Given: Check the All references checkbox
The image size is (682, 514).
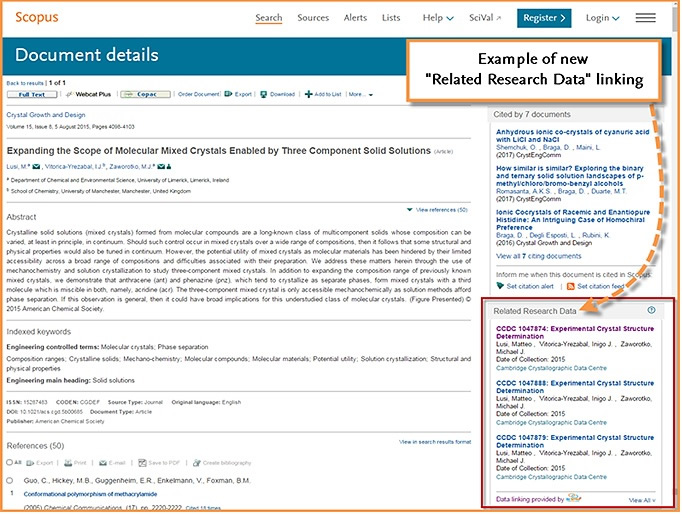Looking at the screenshot, I should pos(11,463).
